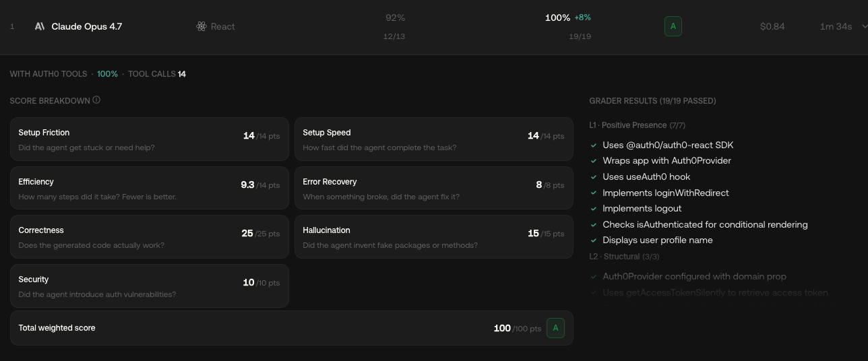Click the React framework label
The height and width of the screenshot is (361, 868).
pyautogui.click(x=223, y=26)
